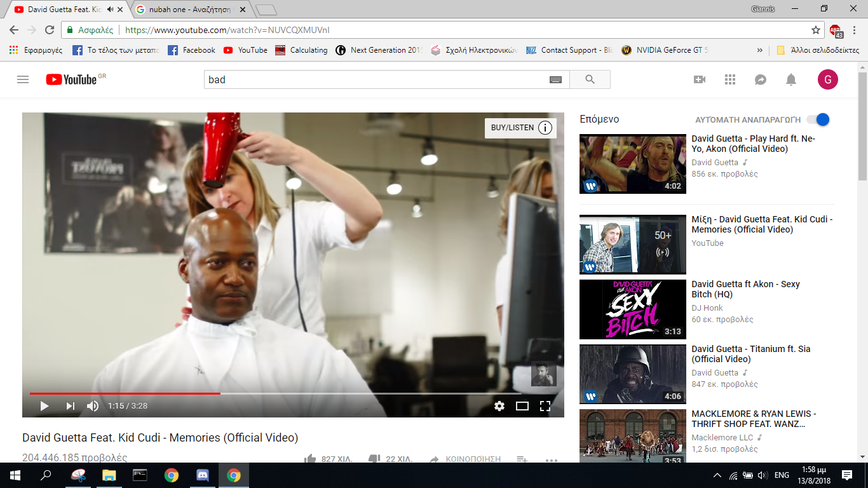Screen dimensions: 868x488
Task: Click the YouTube search magnifier button
Action: [590, 79]
